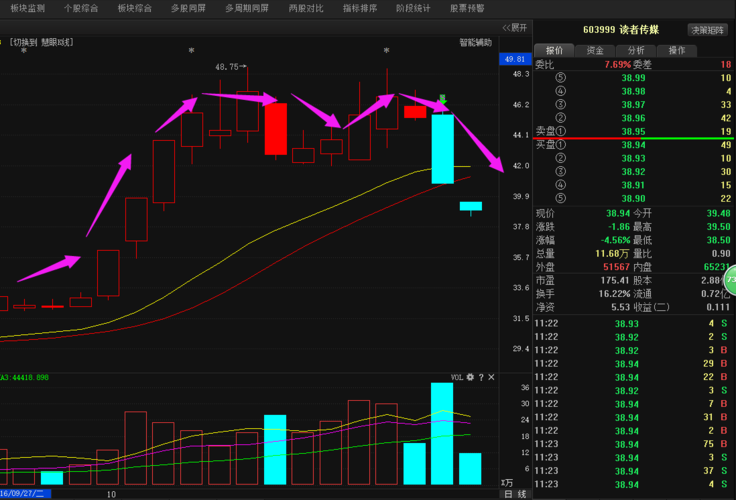736x500 pixels.
Task: Switch to the 分析 tab
Action: coord(635,50)
